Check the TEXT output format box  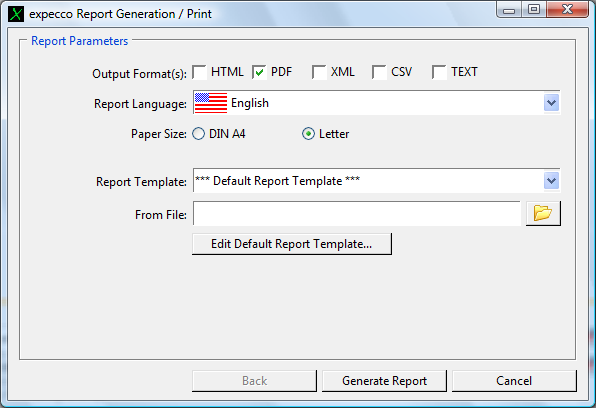point(439,72)
